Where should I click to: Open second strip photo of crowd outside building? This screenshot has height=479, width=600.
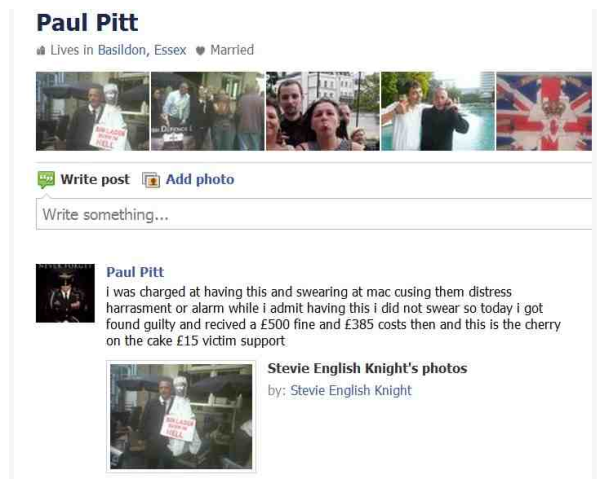[208, 111]
